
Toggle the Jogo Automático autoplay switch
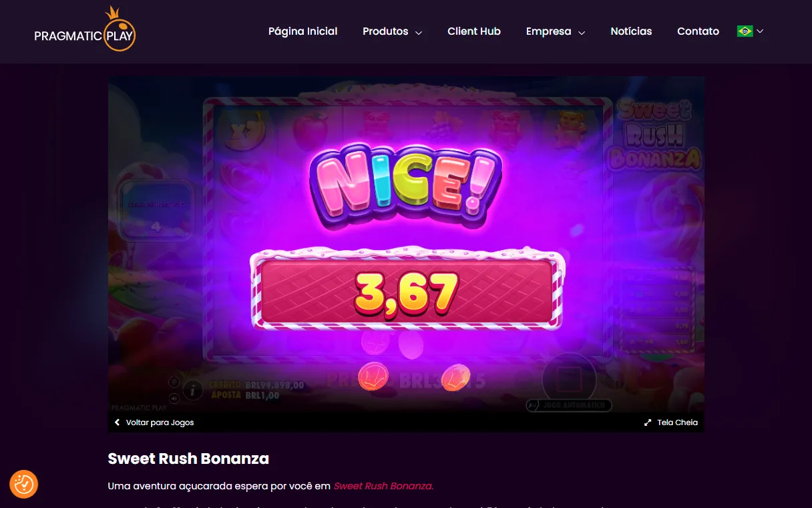tap(568, 405)
